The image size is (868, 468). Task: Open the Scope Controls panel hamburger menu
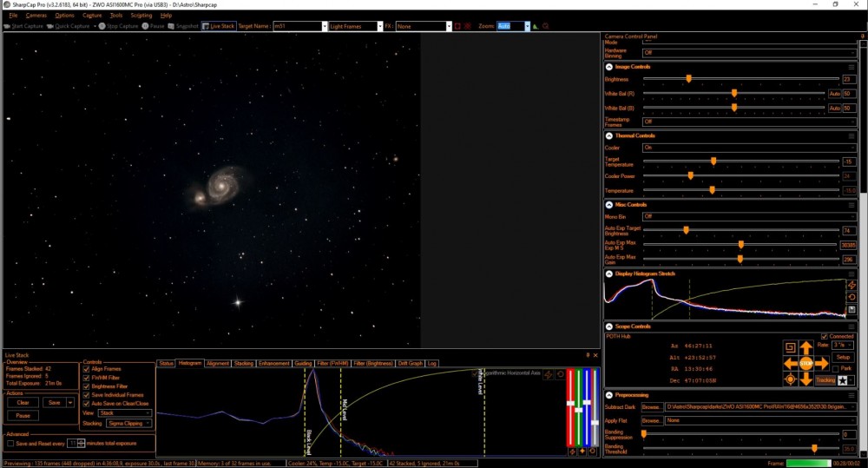(x=852, y=326)
